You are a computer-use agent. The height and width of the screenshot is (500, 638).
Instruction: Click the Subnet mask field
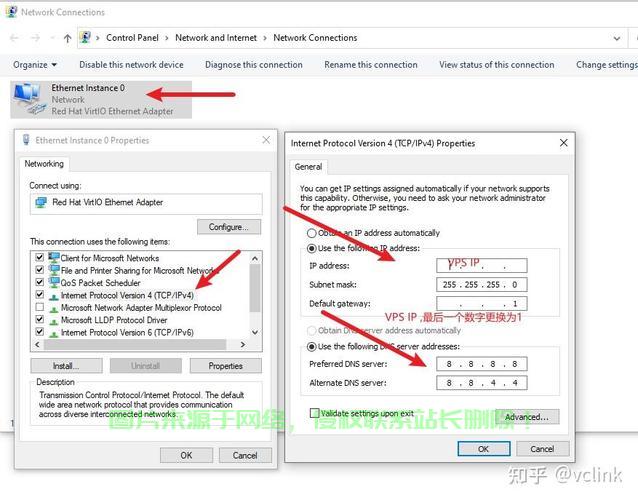pos(482,284)
